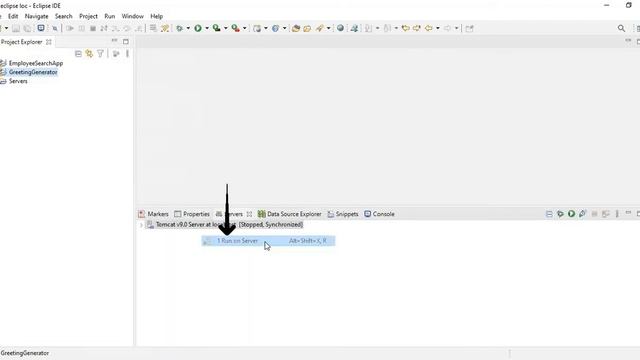This screenshot has height=360, width=640.
Task: Switch to the Properties tab
Action: pyautogui.click(x=192, y=214)
